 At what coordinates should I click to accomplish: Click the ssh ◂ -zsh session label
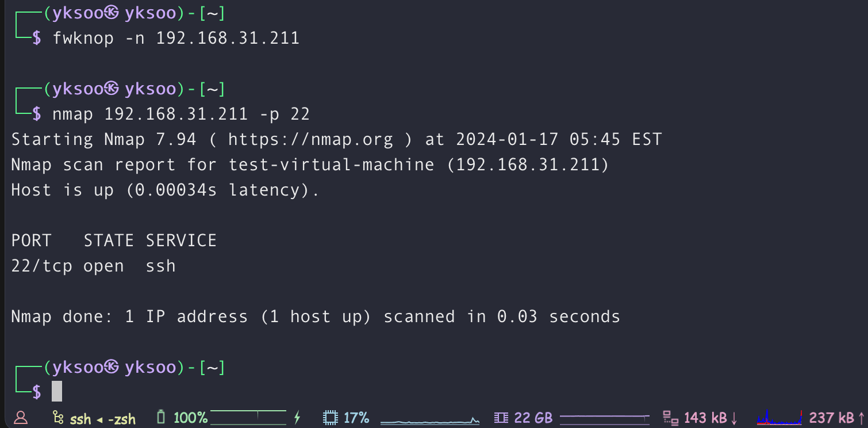[x=103, y=418]
